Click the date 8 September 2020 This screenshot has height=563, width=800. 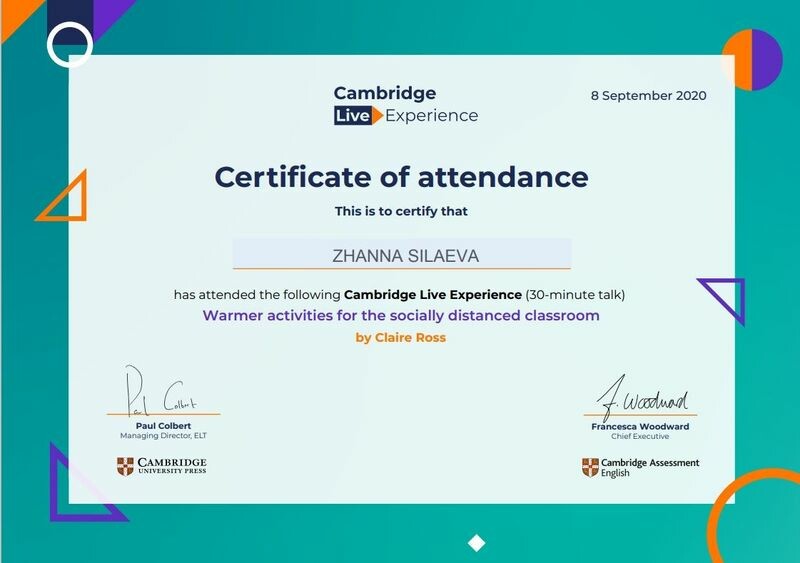pyautogui.click(x=648, y=96)
